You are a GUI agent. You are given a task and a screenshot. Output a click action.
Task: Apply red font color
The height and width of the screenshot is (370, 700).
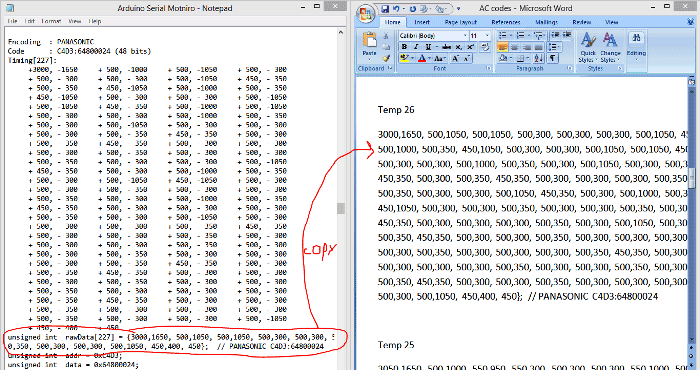[x=422, y=58]
